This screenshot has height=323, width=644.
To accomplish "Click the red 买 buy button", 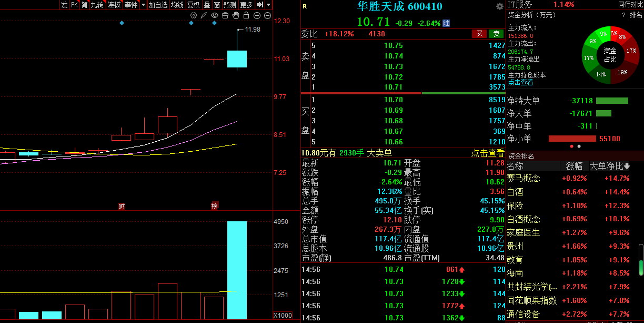I will coord(479,34).
